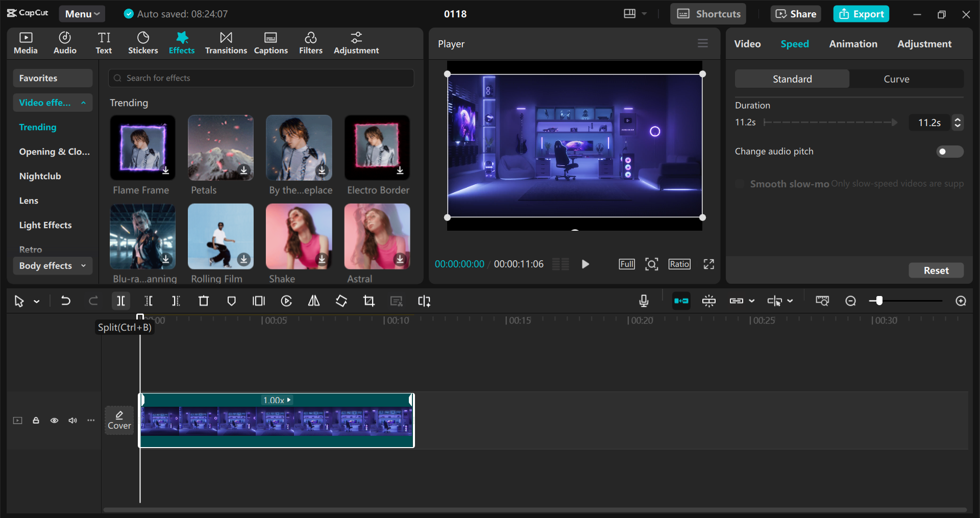Open the Menu dropdown in the title bar
Image resolution: width=980 pixels, height=518 pixels.
pyautogui.click(x=82, y=14)
